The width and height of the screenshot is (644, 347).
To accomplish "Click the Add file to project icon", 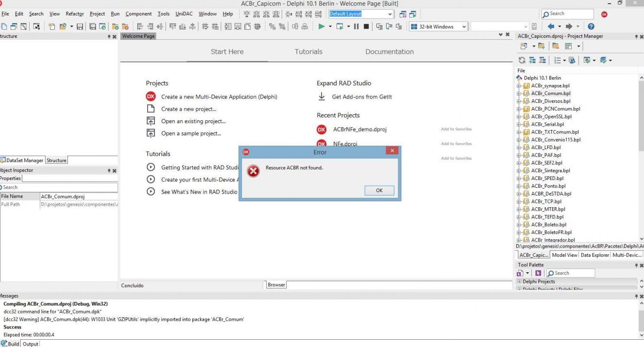I will click(115, 27).
